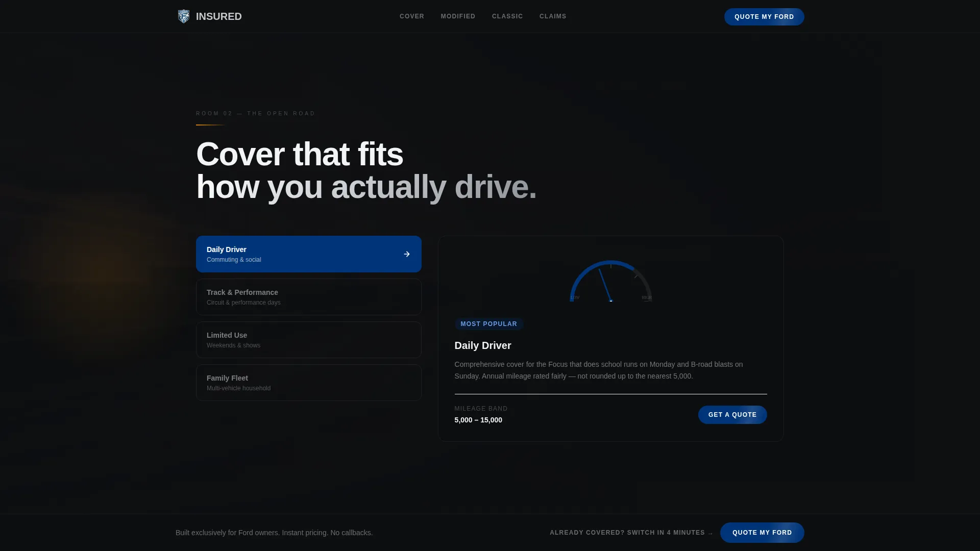Click the arrow icon on Daily Driver
Image resolution: width=980 pixels, height=551 pixels.
pos(407,254)
